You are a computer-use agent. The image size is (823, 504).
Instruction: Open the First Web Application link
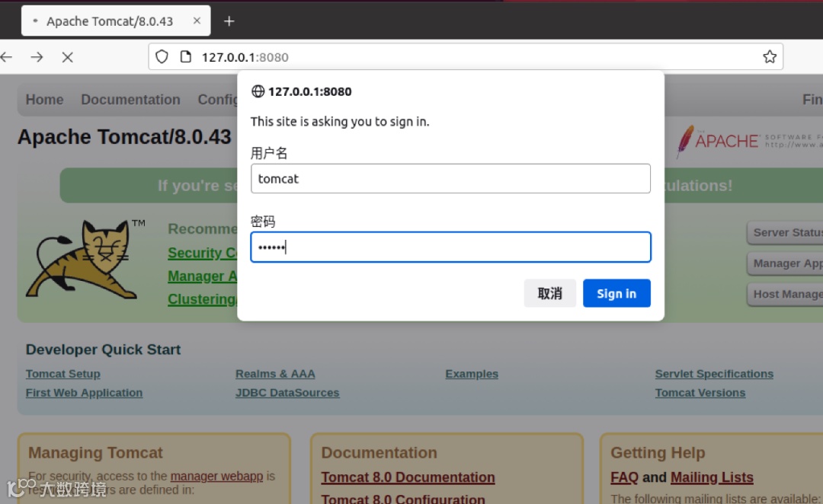pos(84,393)
